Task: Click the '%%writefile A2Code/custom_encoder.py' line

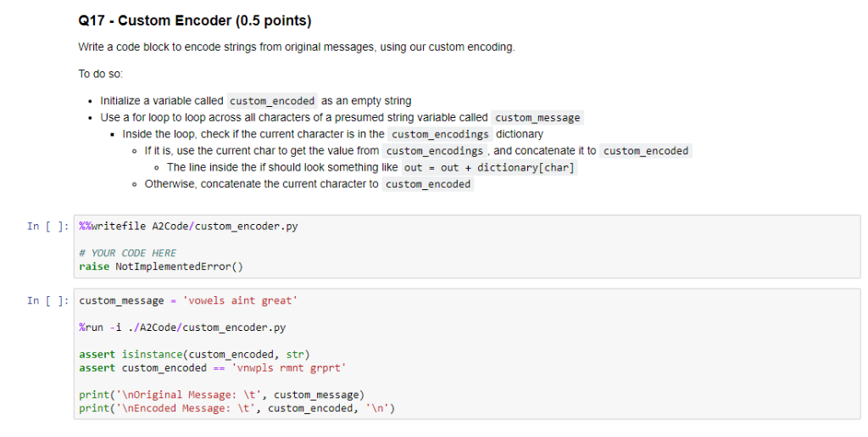Action: tap(188, 226)
